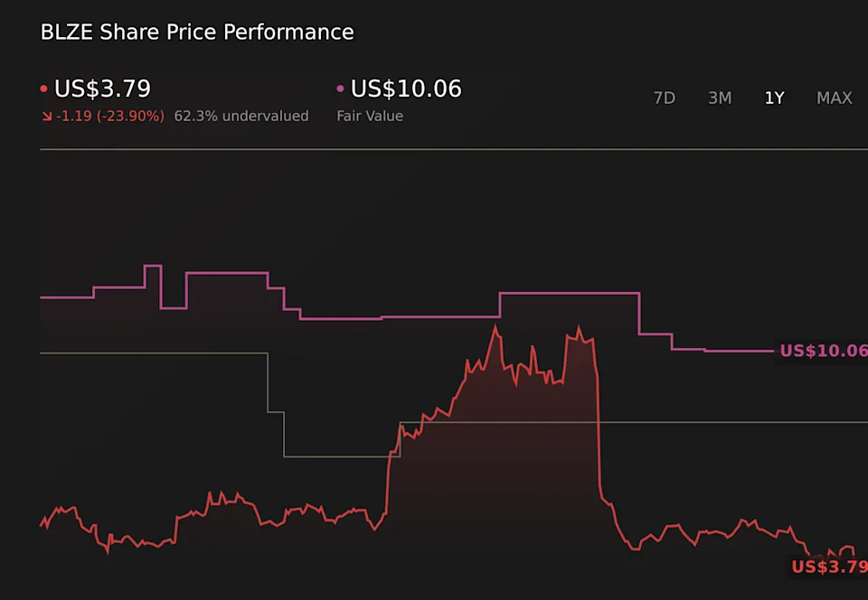Click the red dot beside US$3.79
The image size is (868, 600).
(44, 89)
